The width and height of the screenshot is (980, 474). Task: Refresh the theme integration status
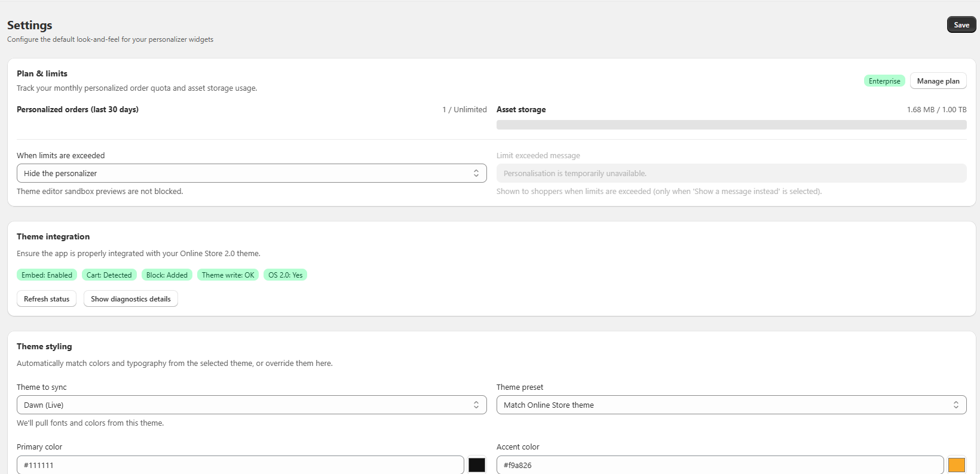[x=47, y=299]
